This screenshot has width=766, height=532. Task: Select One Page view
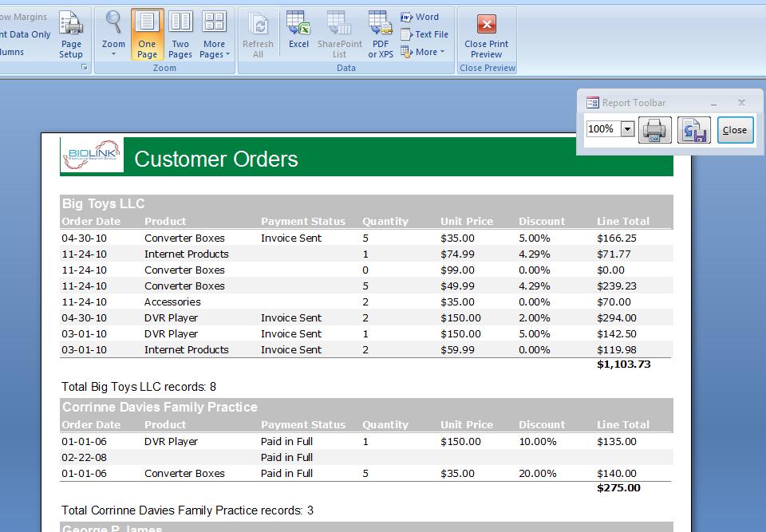(148, 34)
